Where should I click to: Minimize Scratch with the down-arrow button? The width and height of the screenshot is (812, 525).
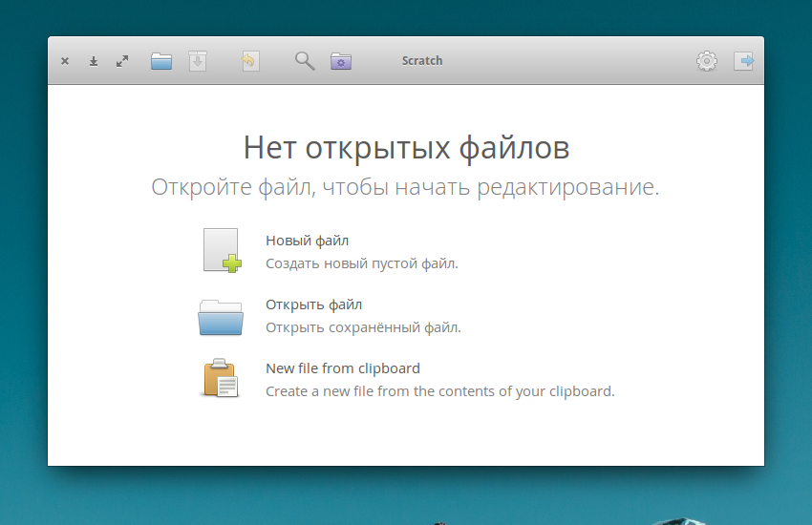click(x=94, y=61)
